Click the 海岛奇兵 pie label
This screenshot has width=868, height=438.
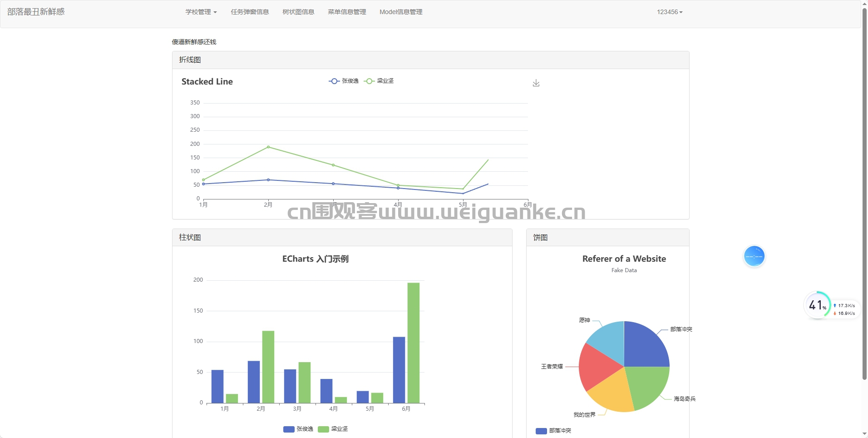[685, 399]
